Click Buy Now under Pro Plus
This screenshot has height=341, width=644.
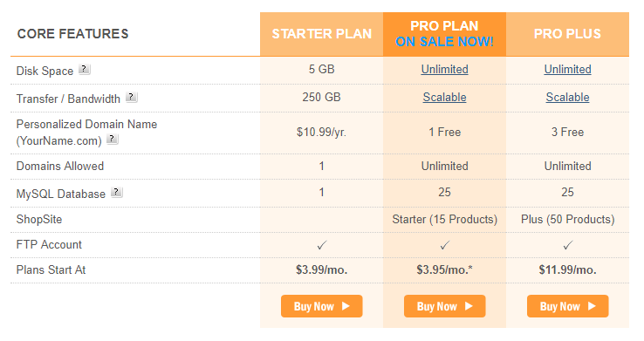567,306
